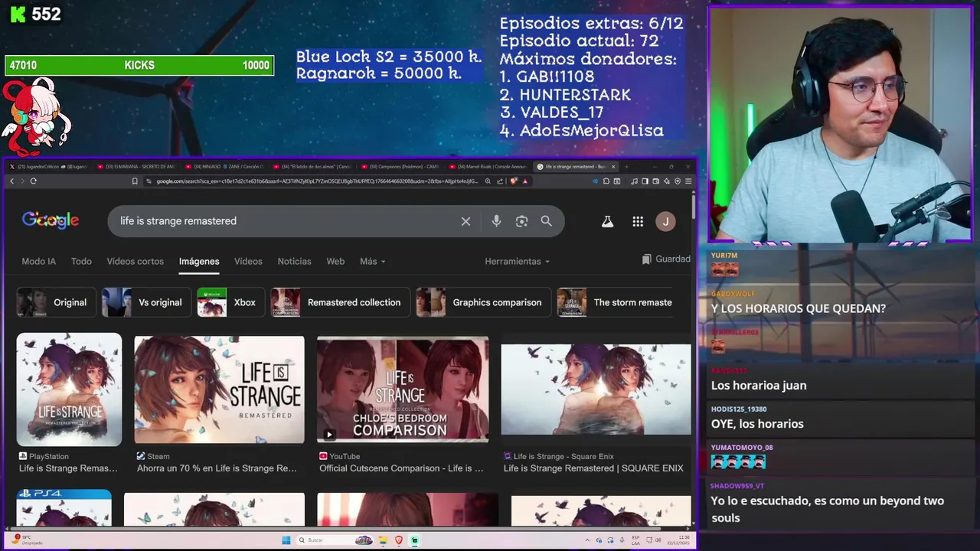Go back in the browser
Screen dimensions: 980x551
tap(11, 181)
